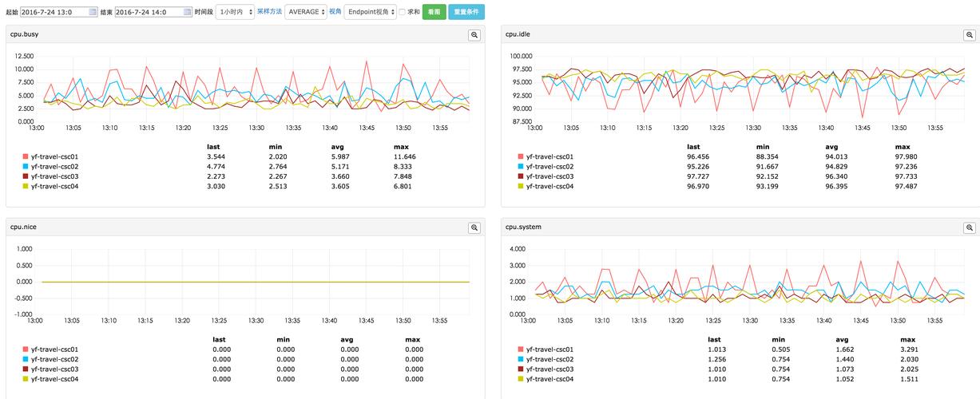Click the start time input field

[x=54, y=12]
